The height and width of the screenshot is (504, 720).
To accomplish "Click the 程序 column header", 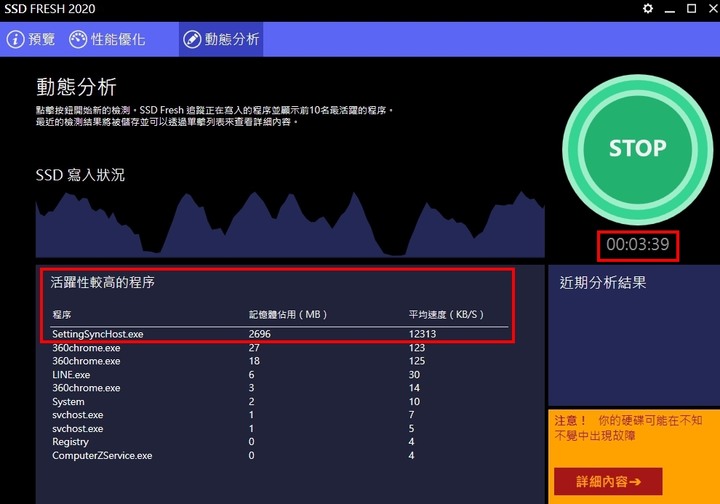I will point(62,315).
